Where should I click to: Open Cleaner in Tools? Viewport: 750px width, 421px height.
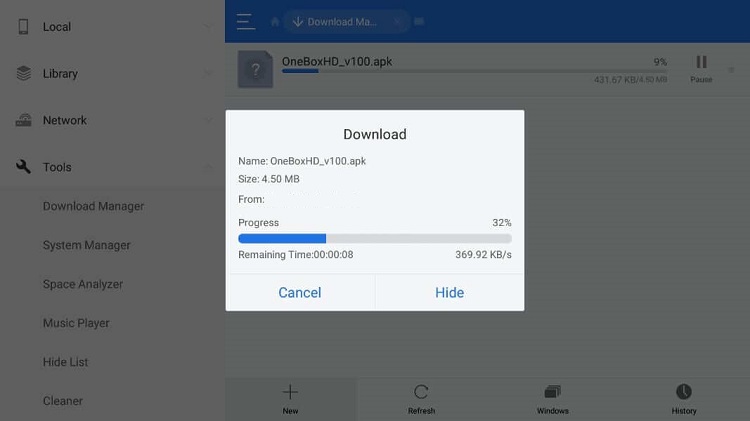tap(63, 401)
